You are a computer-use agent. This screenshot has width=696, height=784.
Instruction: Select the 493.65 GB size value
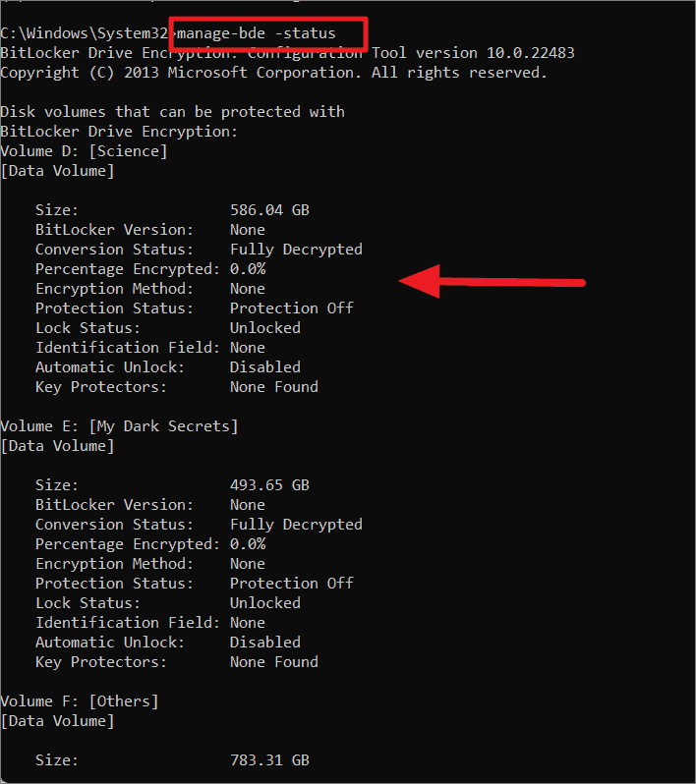tap(269, 485)
